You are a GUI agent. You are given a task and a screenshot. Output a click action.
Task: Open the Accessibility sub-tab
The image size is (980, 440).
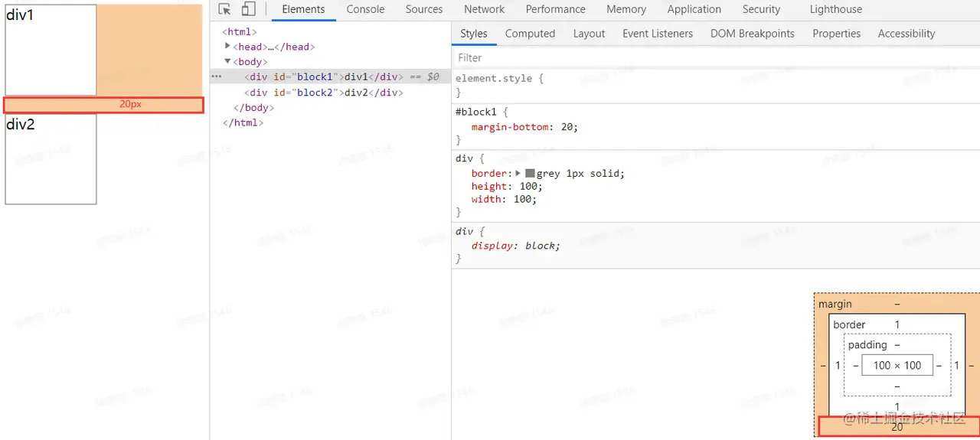906,34
